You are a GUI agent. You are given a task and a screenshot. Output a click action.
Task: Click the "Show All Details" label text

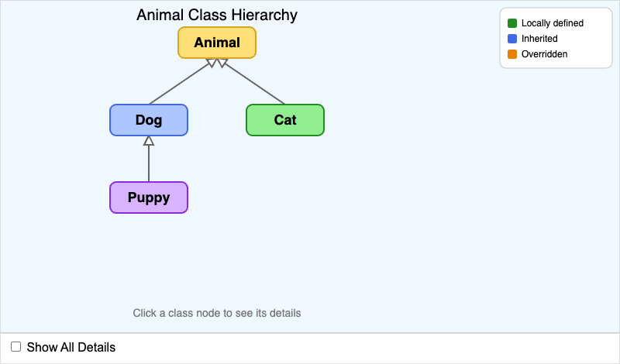(71, 347)
